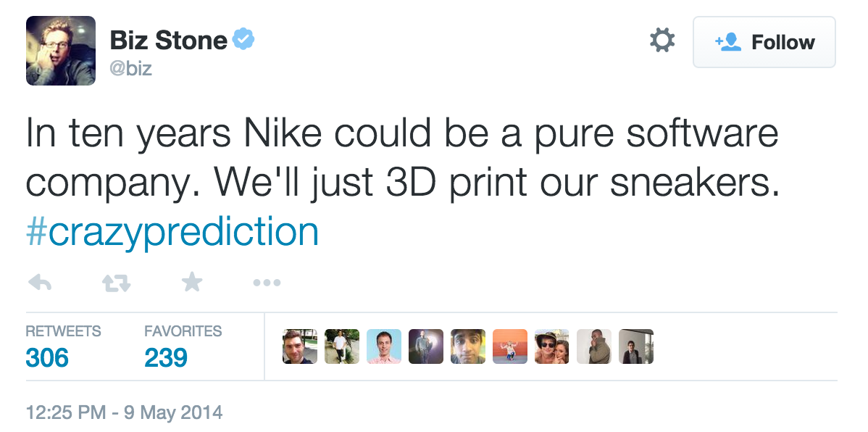Click the avatar with the orange background
Viewport: 868px width, 432px height.
[x=510, y=346]
